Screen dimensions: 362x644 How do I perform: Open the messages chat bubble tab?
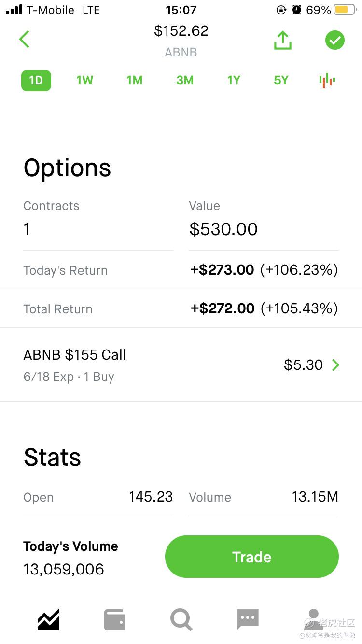(248, 620)
